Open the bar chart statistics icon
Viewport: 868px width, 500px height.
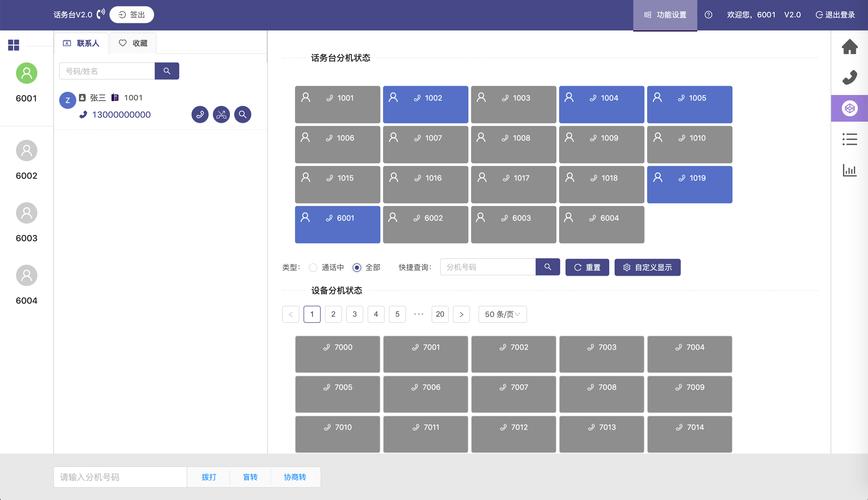pos(849,170)
